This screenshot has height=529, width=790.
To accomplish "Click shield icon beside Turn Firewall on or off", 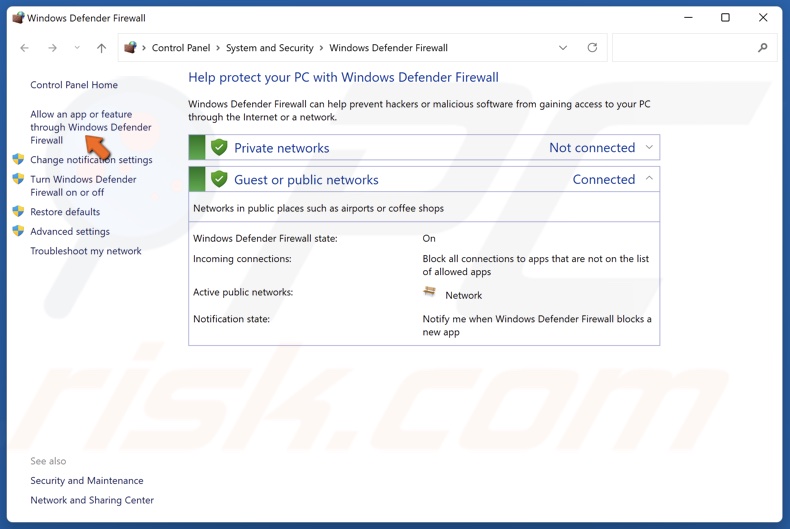I will pyautogui.click(x=19, y=179).
